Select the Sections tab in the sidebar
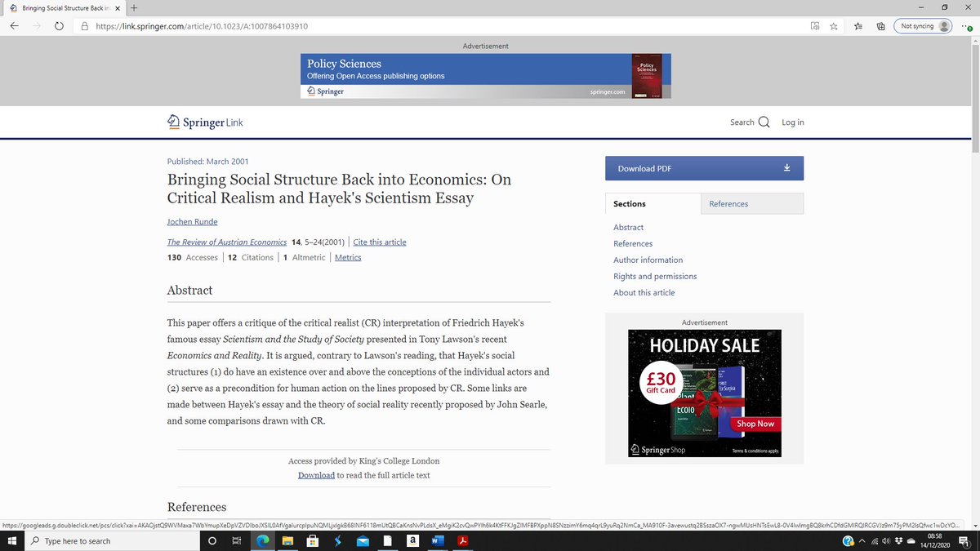Image resolution: width=980 pixels, height=551 pixels. [x=627, y=203]
